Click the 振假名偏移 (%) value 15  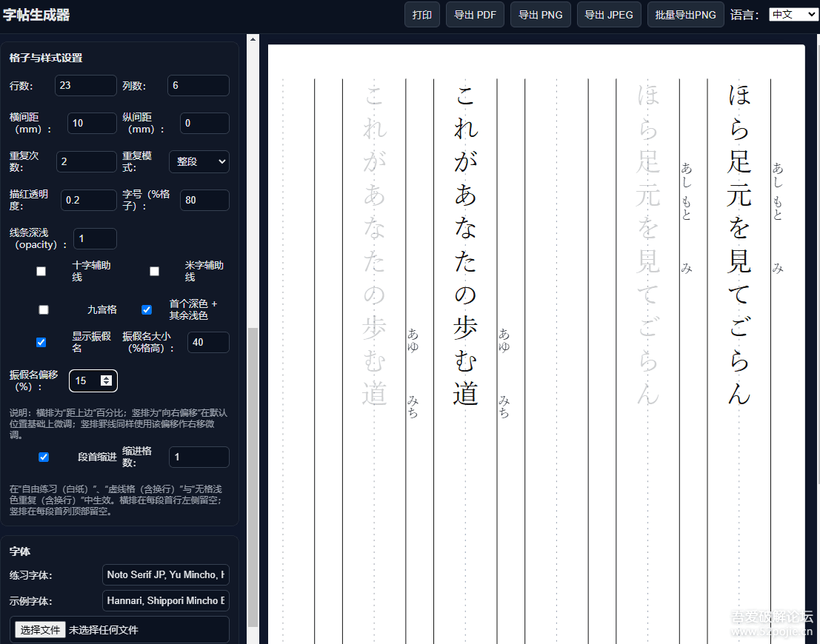coord(81,380)
